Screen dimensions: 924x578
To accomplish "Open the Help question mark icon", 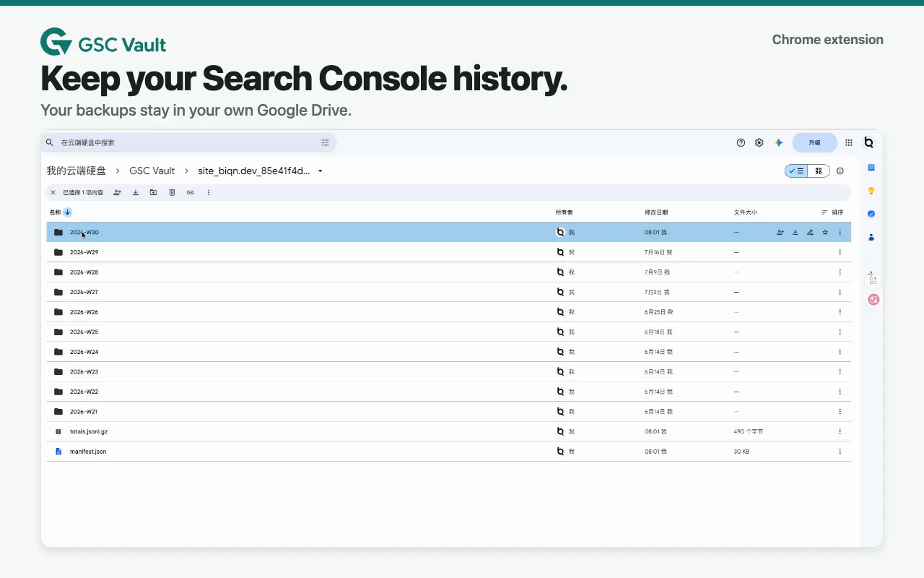I will click(741, 143).
